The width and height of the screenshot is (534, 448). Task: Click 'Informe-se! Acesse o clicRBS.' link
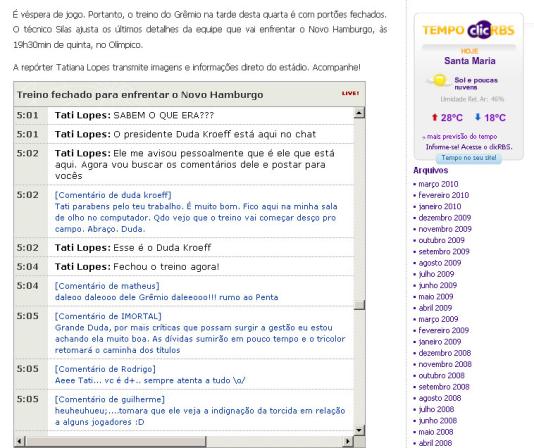[469, 147]
